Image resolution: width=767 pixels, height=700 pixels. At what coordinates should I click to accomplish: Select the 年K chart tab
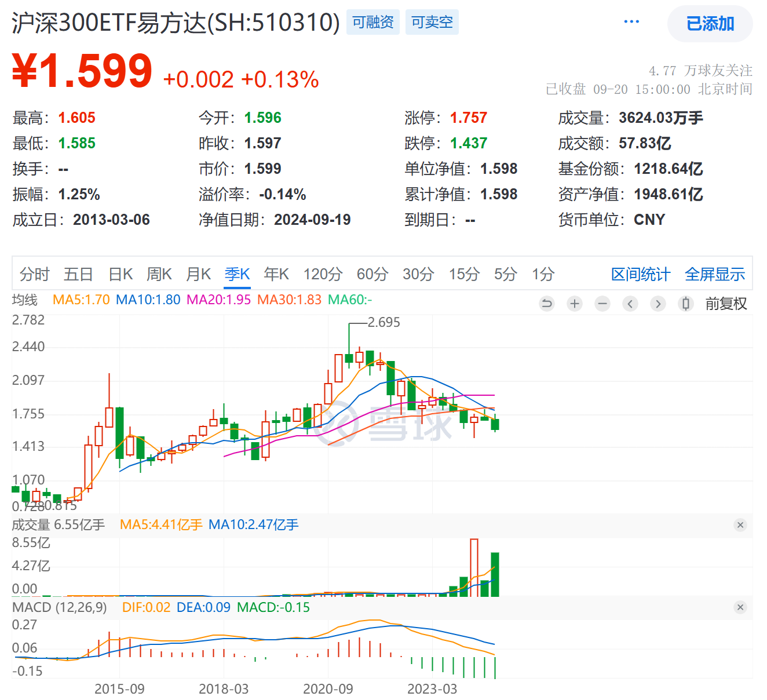point(276,274)
